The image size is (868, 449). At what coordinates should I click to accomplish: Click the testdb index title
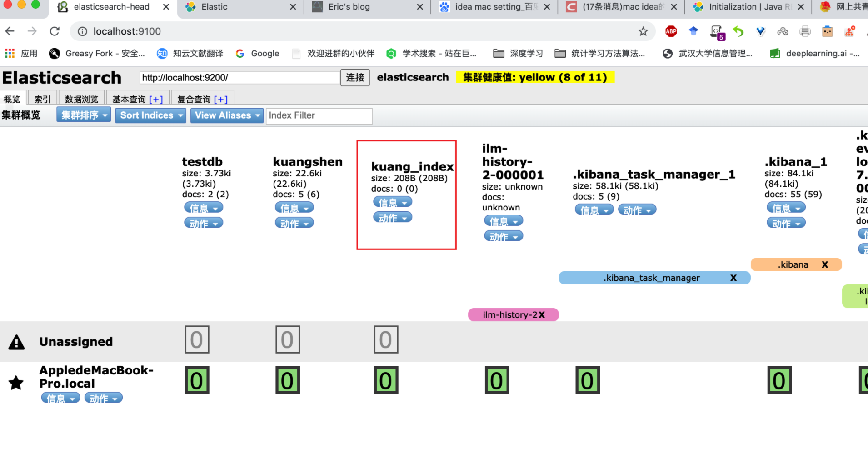click(202, 161)
